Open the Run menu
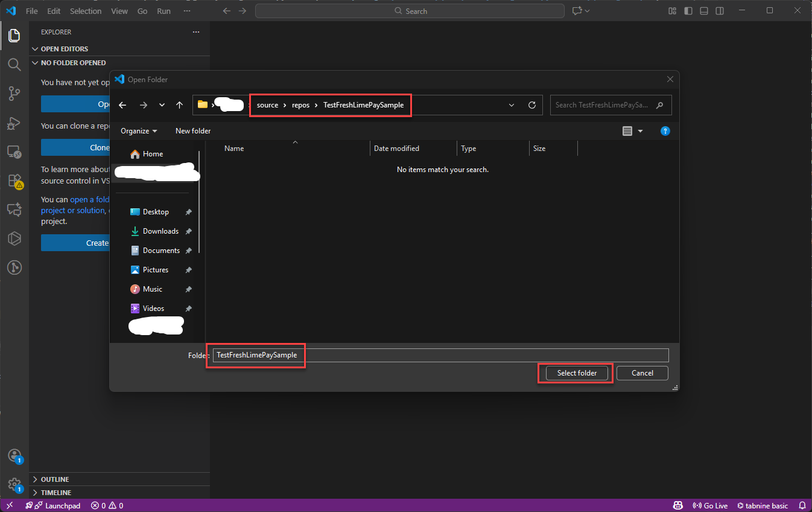The image size is (812, 512). coord(163,11)
